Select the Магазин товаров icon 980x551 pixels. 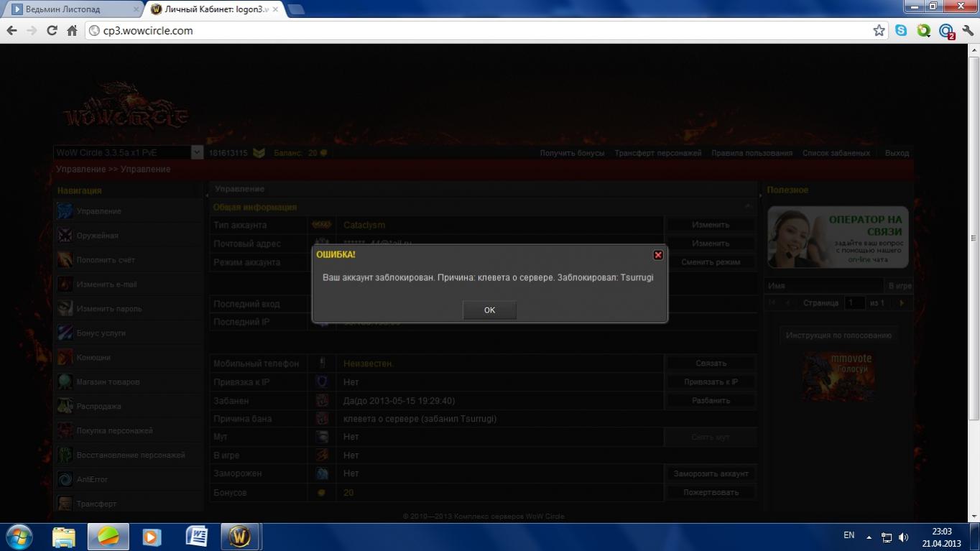65,381
